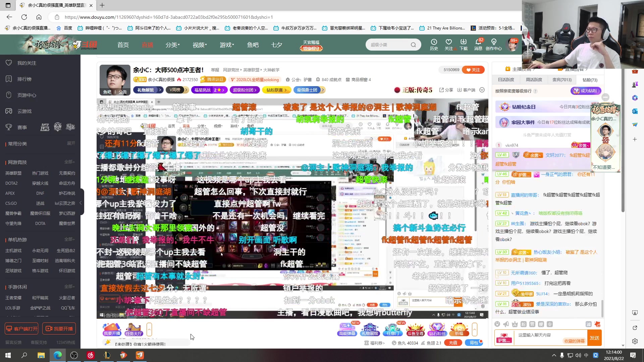Expand the right gift bar up-arrow toggle
The height and width of the screenshot is (362, 644).
click(x=474, y=329)
